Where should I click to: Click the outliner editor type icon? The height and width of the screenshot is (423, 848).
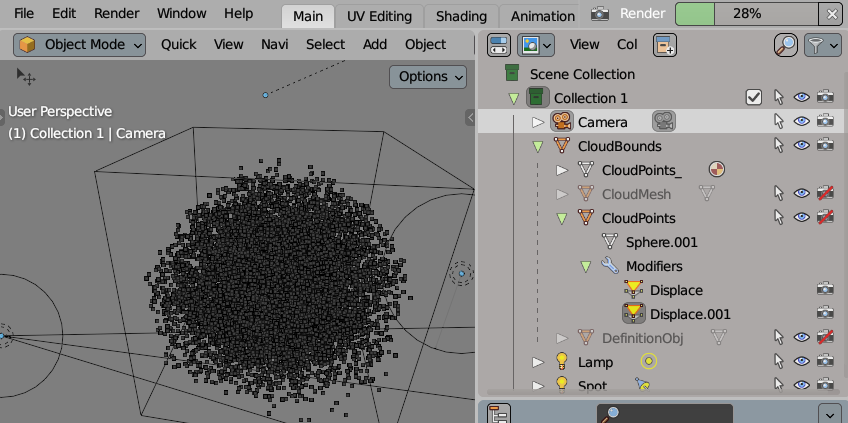[498, 45]
